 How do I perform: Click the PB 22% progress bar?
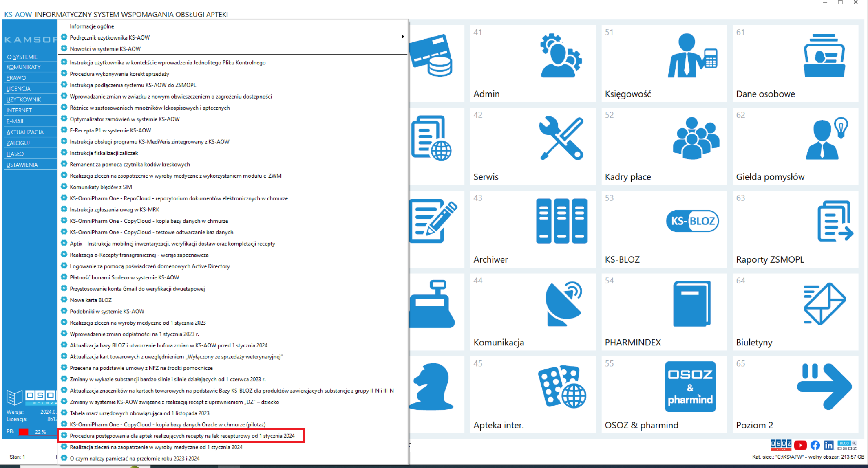click(37, 432)
